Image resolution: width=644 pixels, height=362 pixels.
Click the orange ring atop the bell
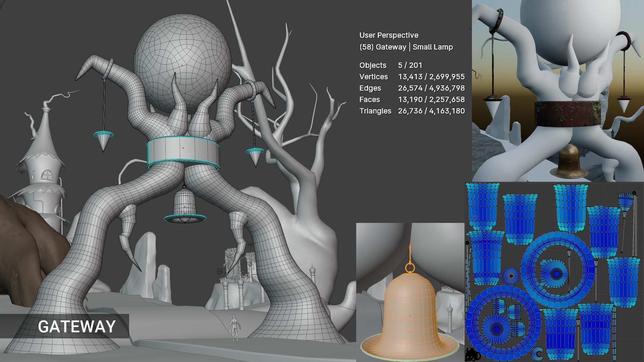[410, 268]
